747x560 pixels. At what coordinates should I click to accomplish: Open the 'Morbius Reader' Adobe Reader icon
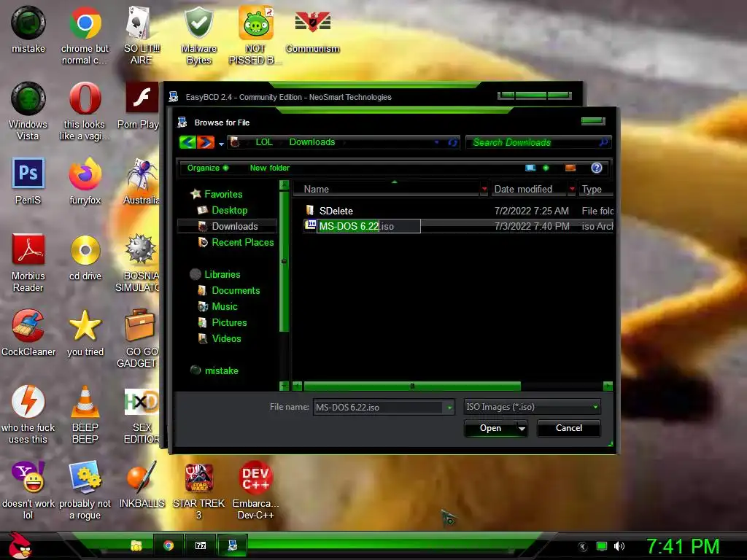[28, 262]
